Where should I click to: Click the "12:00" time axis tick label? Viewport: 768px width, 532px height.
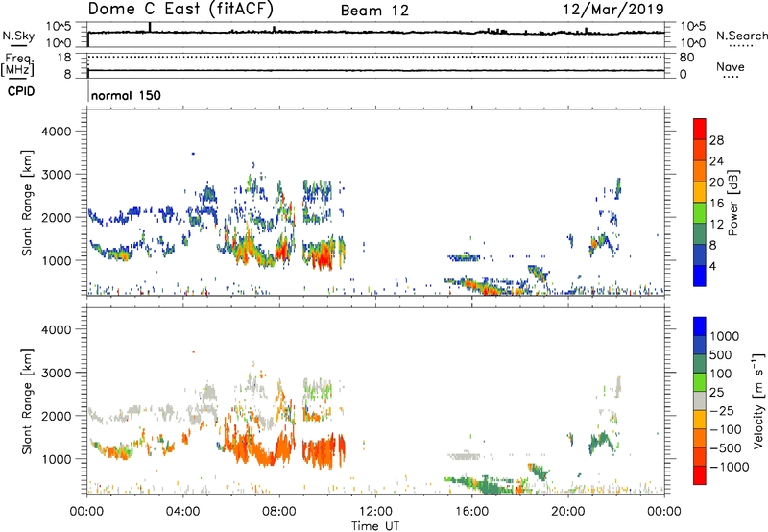click(x=375, y=512)
